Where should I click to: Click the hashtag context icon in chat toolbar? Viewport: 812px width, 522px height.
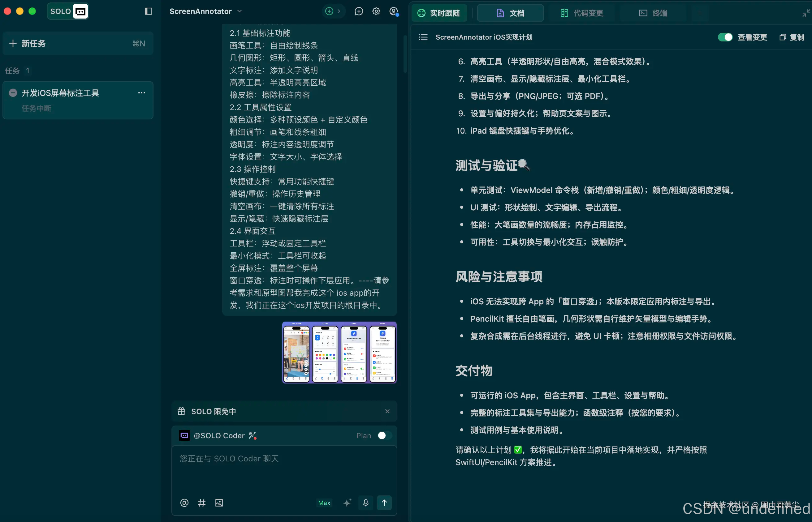click(x=202, y=503)
